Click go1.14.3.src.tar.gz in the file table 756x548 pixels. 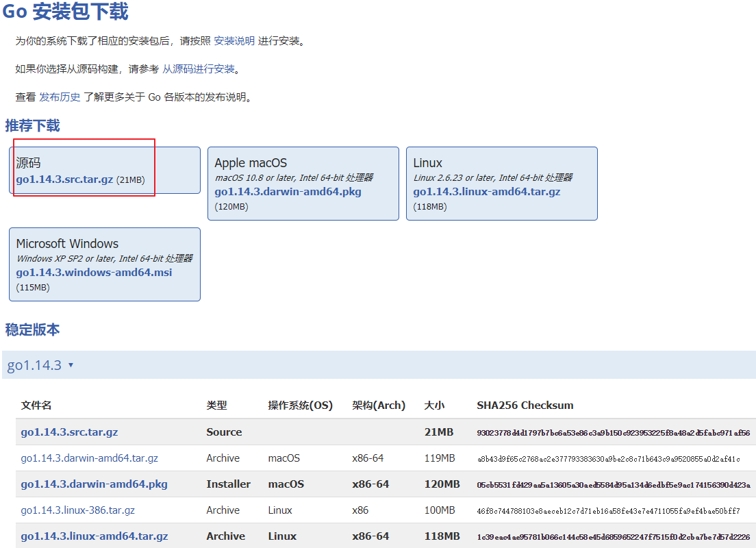point(69,432)
